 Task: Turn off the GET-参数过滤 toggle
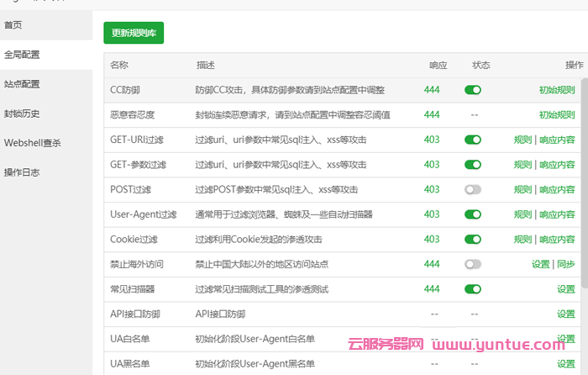click(x=473, y=165)
